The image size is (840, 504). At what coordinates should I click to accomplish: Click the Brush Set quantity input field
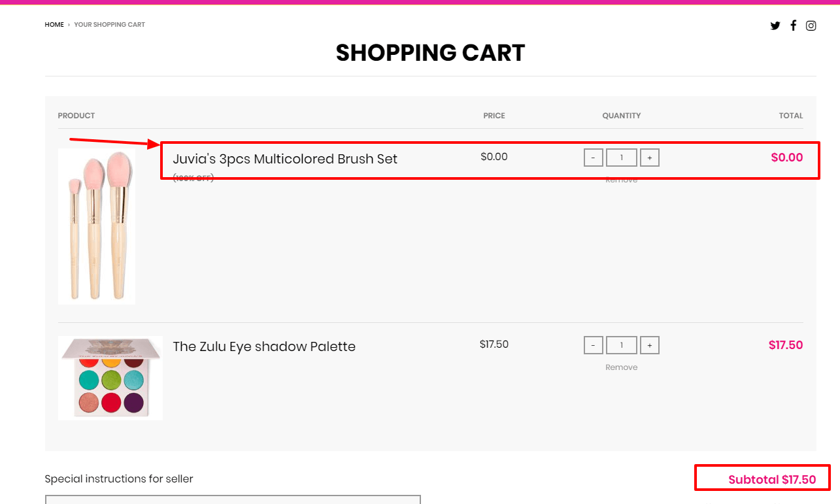click(x=621, y=157)
